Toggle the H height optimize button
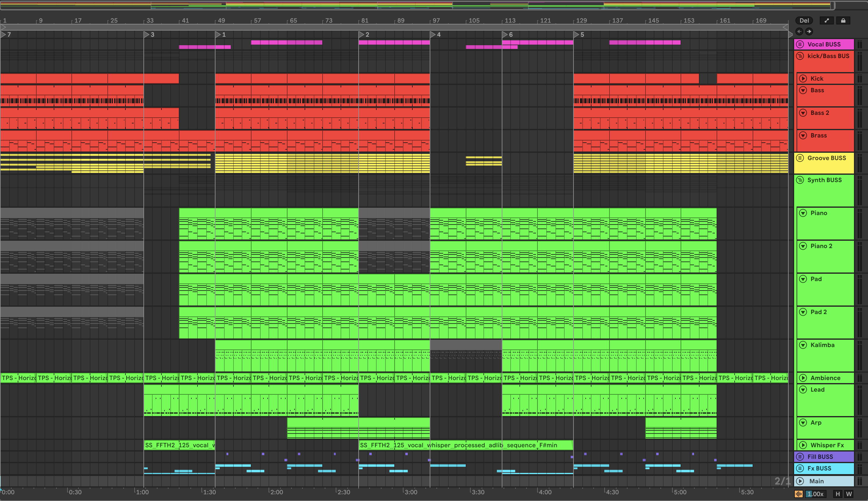This screenshot has height=501, width=868. tap(838, 494)
